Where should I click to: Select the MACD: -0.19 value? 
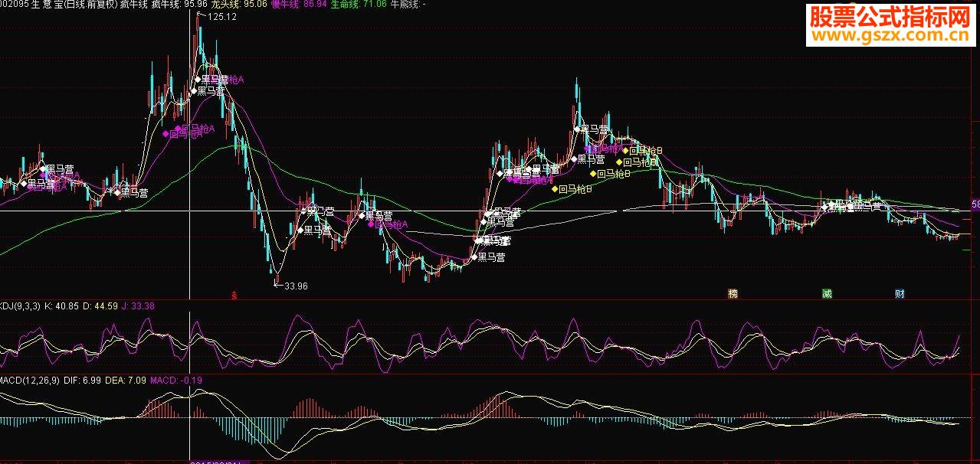pos(175,380)
